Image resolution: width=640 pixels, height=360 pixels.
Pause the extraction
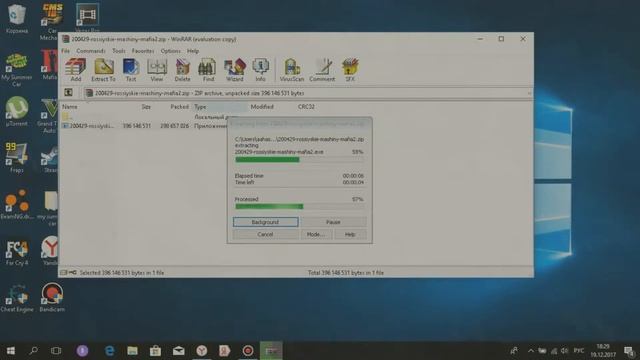(333, 222)
